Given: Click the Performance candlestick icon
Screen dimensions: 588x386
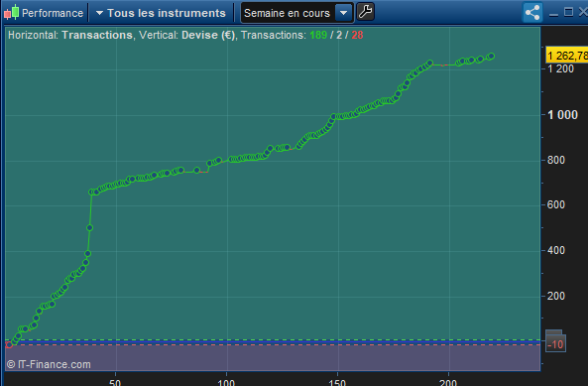Looking at the screenshot, I should pos(11,12).
